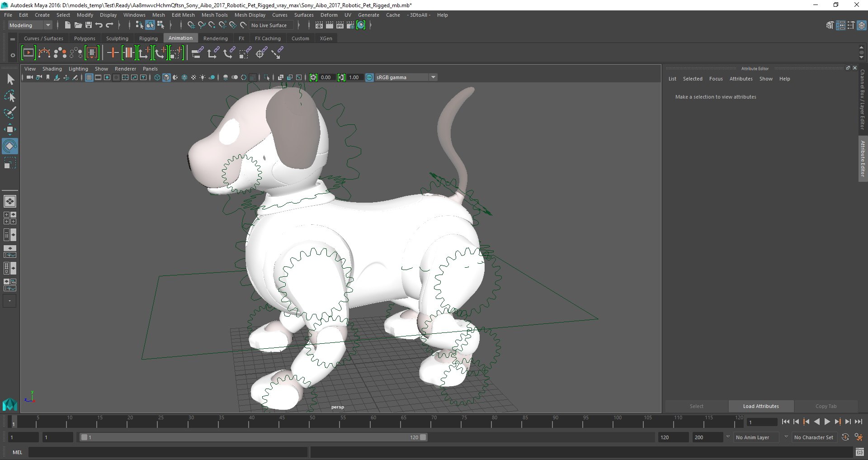Click the Set Key shelf icon

click(x=113, y=53)
